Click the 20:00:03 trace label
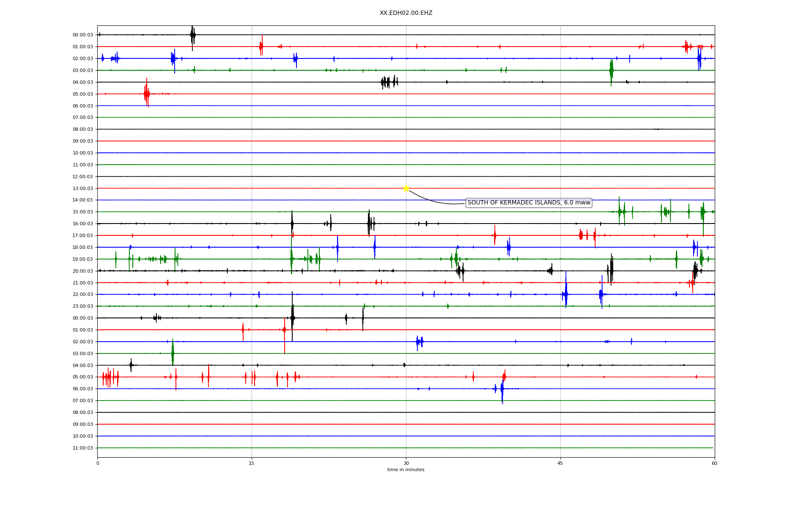The width and height of the screenshot is (812, 508). tap(83, 271)
